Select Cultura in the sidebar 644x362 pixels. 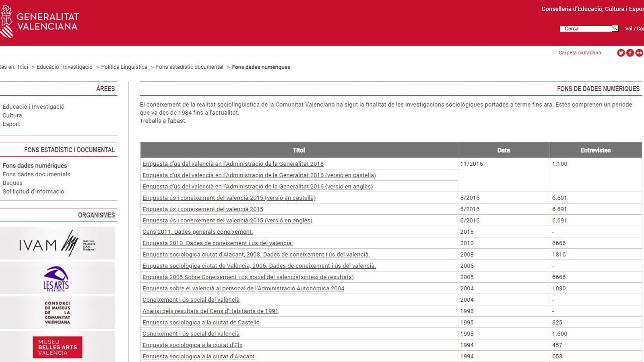[x=12, y=115]
